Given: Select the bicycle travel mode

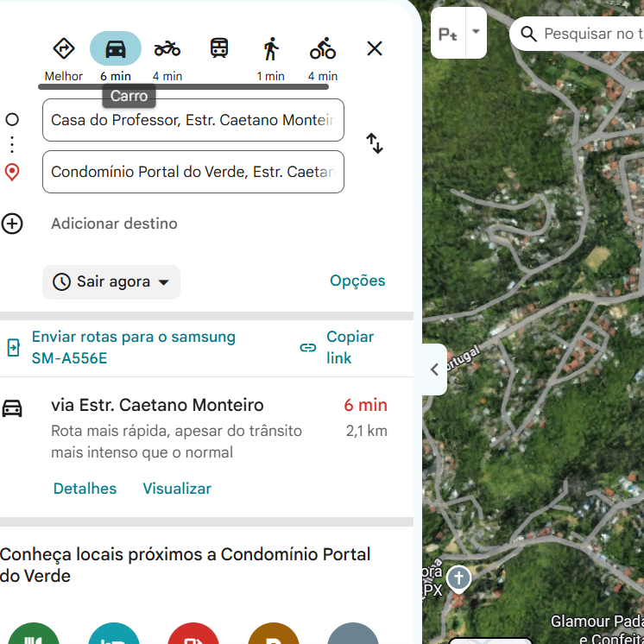Looking at the screenshot, I should coord(323,59).
